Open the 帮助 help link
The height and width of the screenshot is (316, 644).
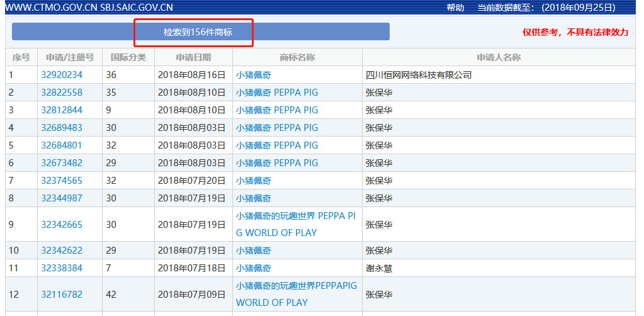click(x=456, y=8)
